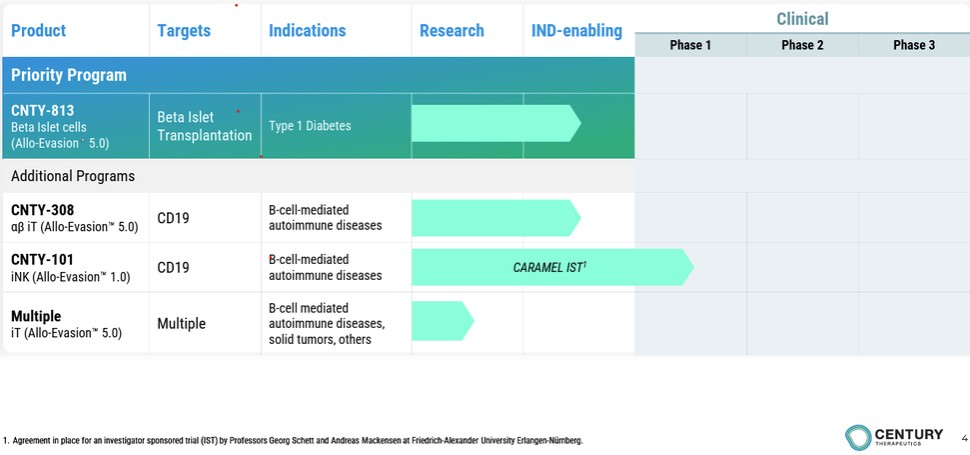This screenshot has width=970, height=455.
Task: Select the CNTY-101 product name
Action: click(x=42, y=260)
